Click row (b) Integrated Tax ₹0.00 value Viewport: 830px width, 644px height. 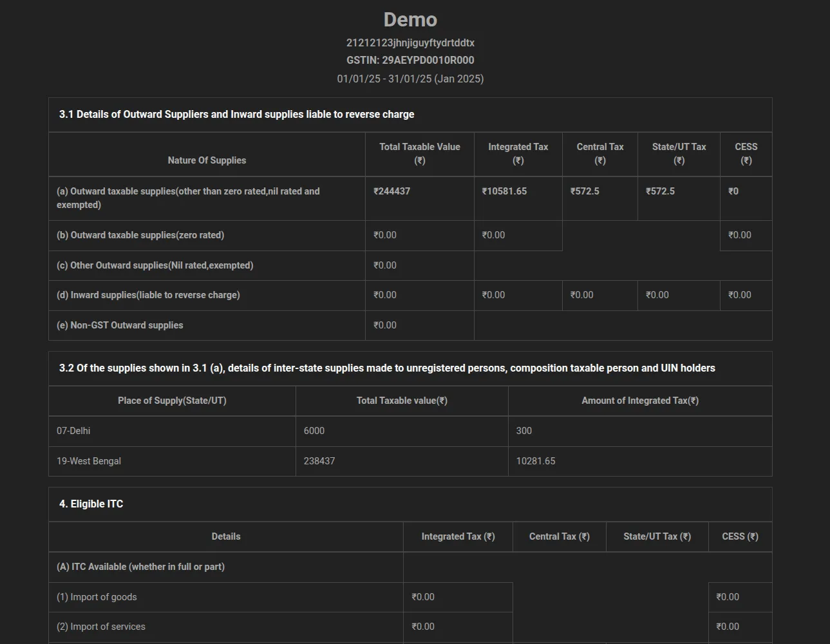(493, 235)
